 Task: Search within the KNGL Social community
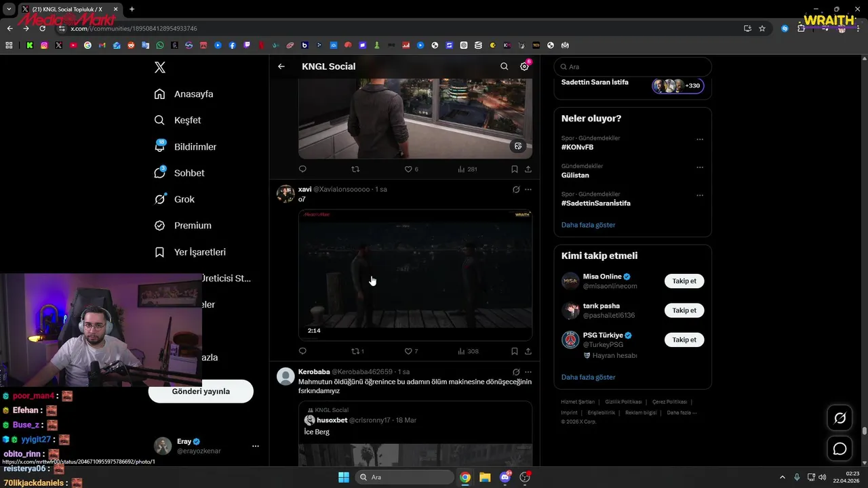(504, 66)
